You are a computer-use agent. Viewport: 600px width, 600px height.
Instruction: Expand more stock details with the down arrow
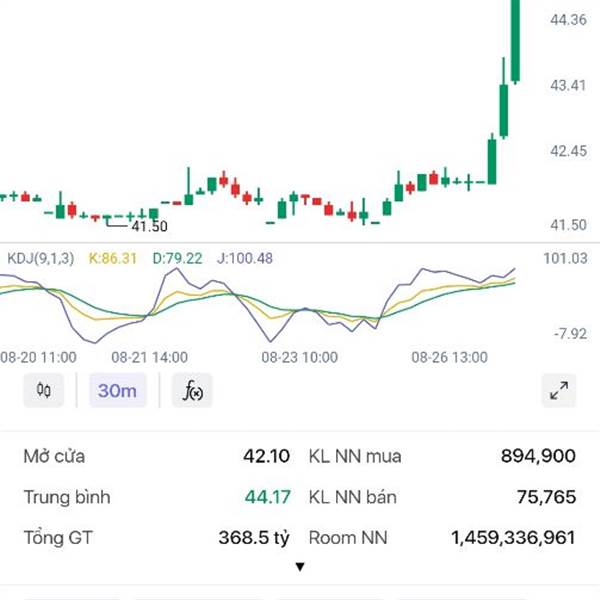pos(300,567)
